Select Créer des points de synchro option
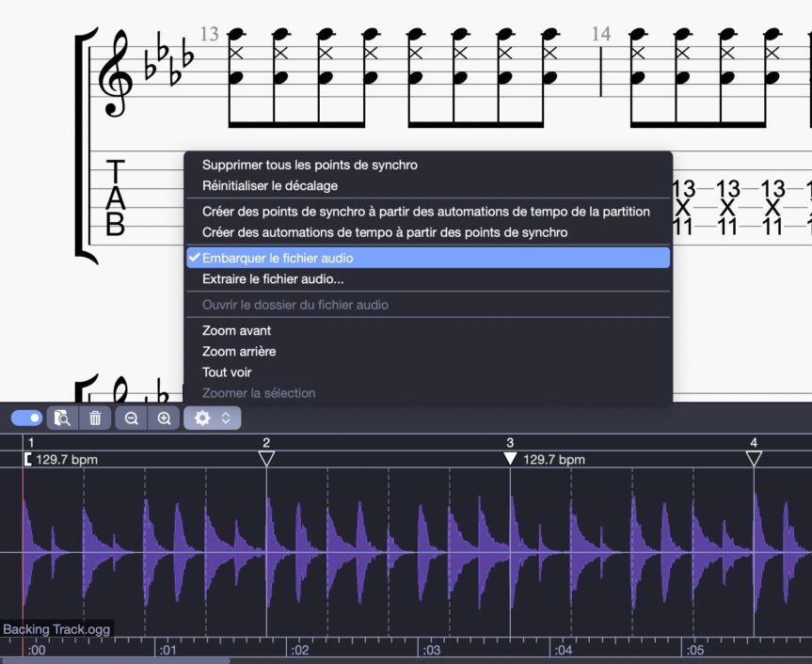Image resolution: width=812 pixels, height=664 pixels. click(425, 211)
